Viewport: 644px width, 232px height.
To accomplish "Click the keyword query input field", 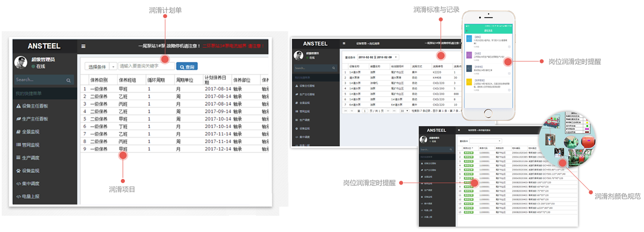I will (146, 66).
